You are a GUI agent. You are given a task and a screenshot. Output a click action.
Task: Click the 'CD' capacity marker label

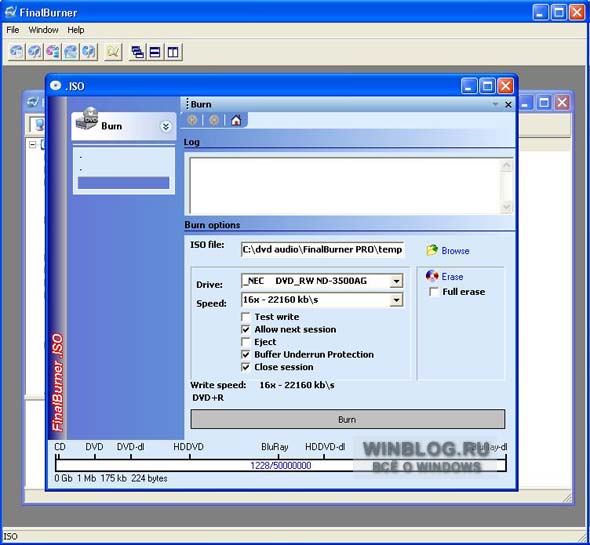(x=60, y=447)
